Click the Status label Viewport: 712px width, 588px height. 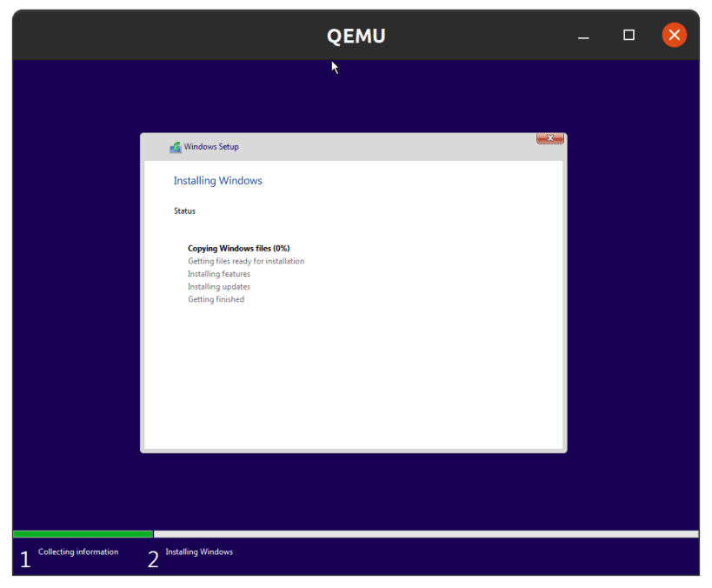pos(184,210)
